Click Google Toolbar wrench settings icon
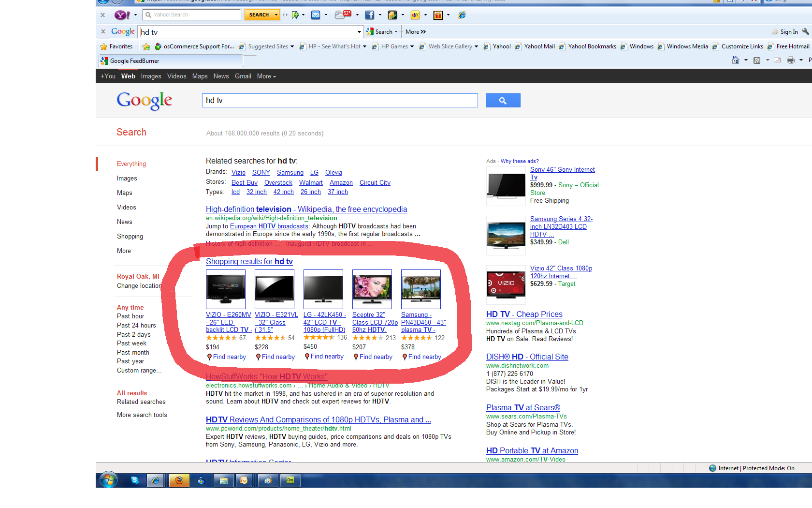 click(805, 31)
